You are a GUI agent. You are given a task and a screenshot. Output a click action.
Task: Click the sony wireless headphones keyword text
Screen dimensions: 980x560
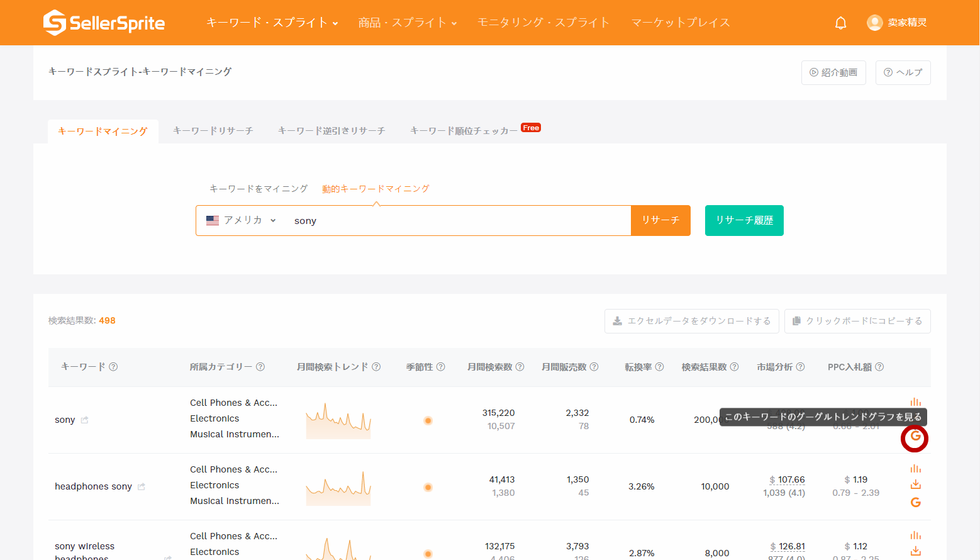pos(84,552)
